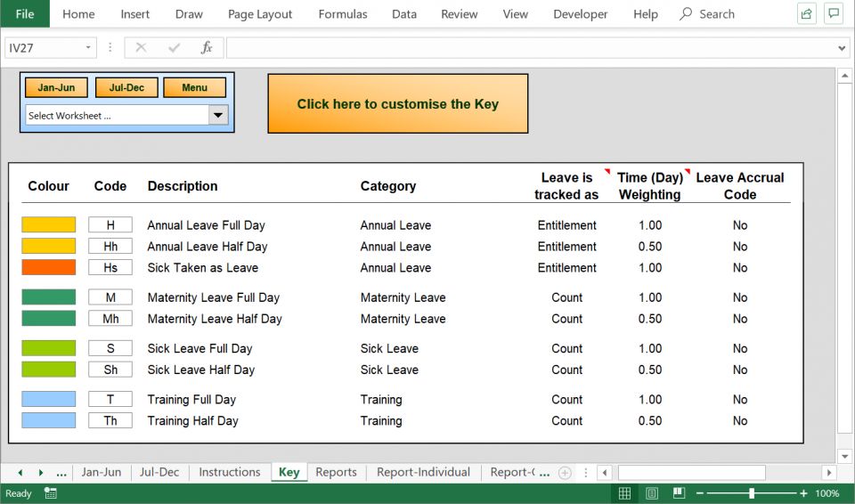Open the Draw ribbon tab
The height and width of the screenshot is (504, 855).
point(189,14)
